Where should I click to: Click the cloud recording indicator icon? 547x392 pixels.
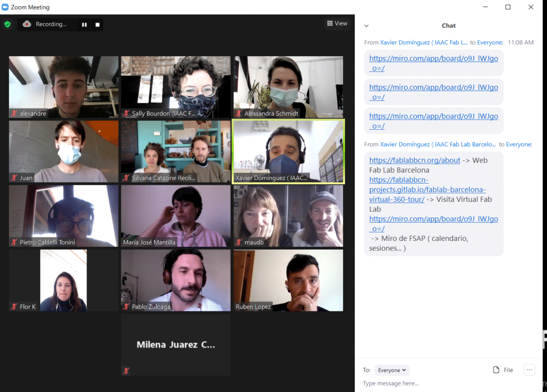[27, 24]
